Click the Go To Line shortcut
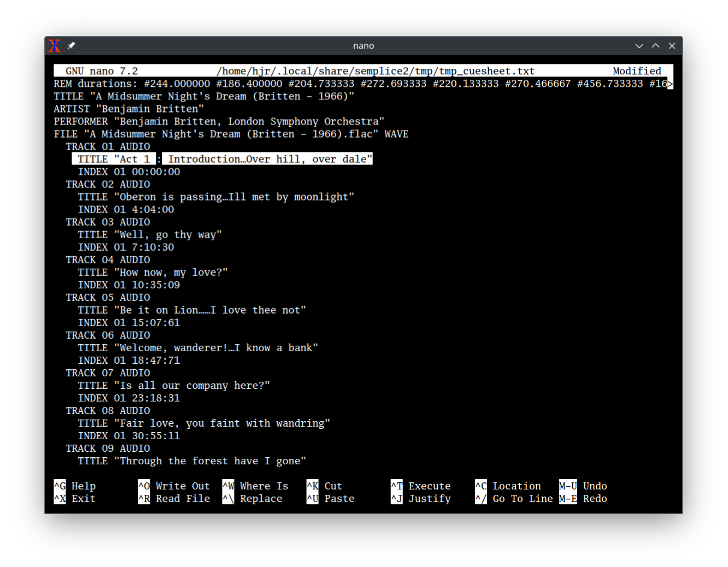The width and height of the screenshot is (728, 567). tap(522, 498)
